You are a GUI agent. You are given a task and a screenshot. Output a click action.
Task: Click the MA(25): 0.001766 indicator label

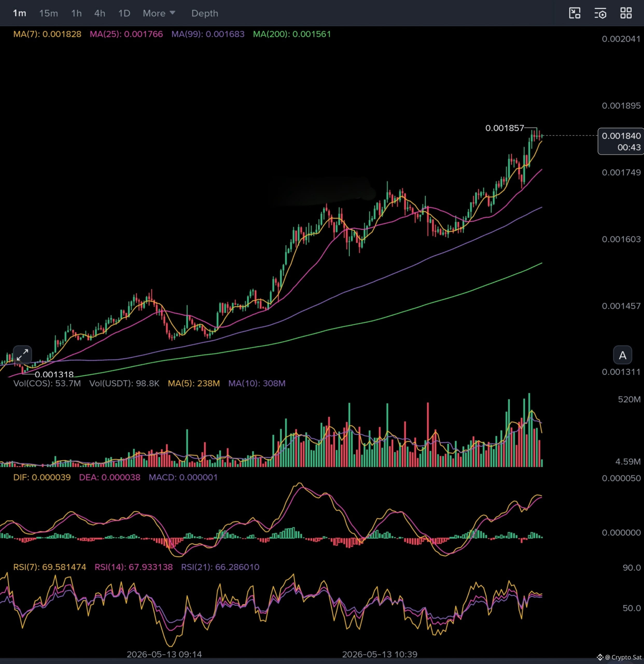pyautogui.click(x=126, y=34)
